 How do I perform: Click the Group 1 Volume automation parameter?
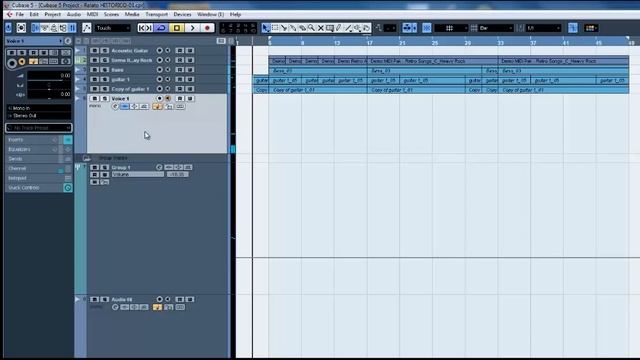tap(138, 174)
